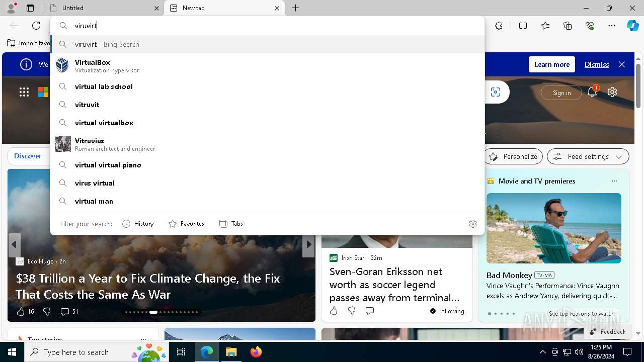This screenshot has width=644, height=362.
Task: Choose 'virtual virtual piano' suggestion
Action: pyautogui.click(x=267, y=165)
